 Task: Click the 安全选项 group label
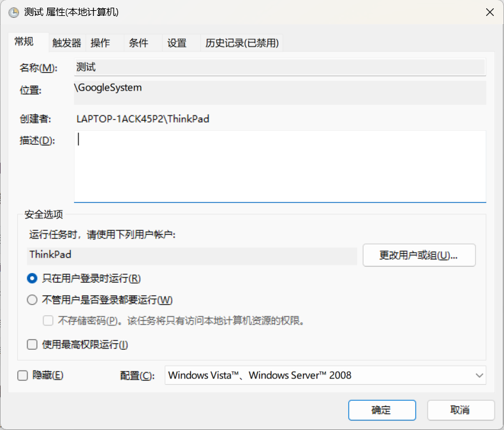(44, 214)
